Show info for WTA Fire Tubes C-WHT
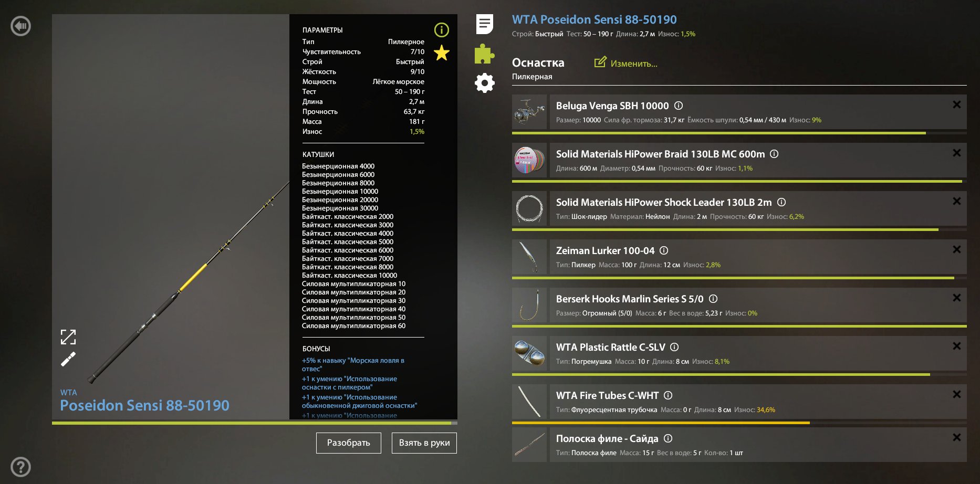This screenshot has height=484, width=980. (668, 395)
